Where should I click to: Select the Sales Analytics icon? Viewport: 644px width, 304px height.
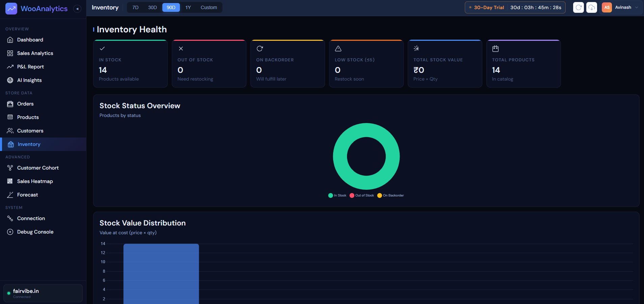point(10,53)
